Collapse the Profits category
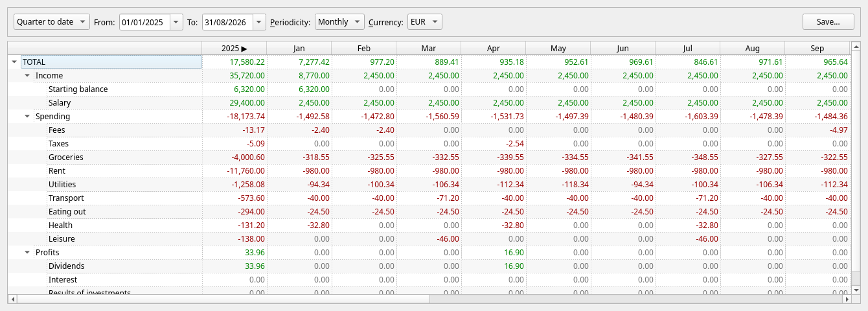868x311 pixels. [27, 252]
